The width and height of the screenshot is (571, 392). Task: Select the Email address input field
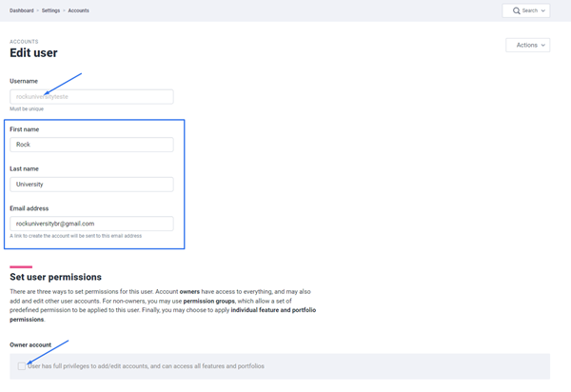pyautogui.click(x=91, y=224)
